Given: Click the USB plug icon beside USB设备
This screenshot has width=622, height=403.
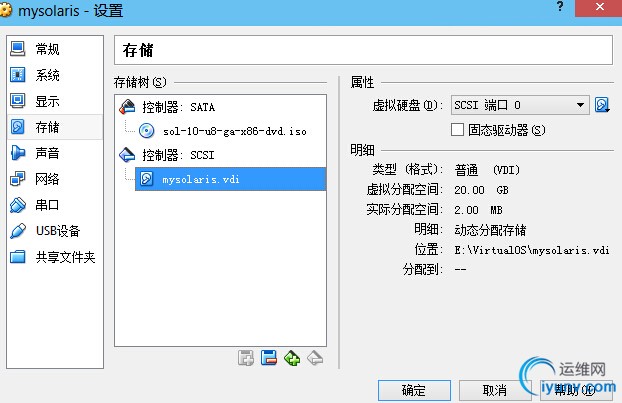Looking at the screenshot, I should tap(18, 231).
